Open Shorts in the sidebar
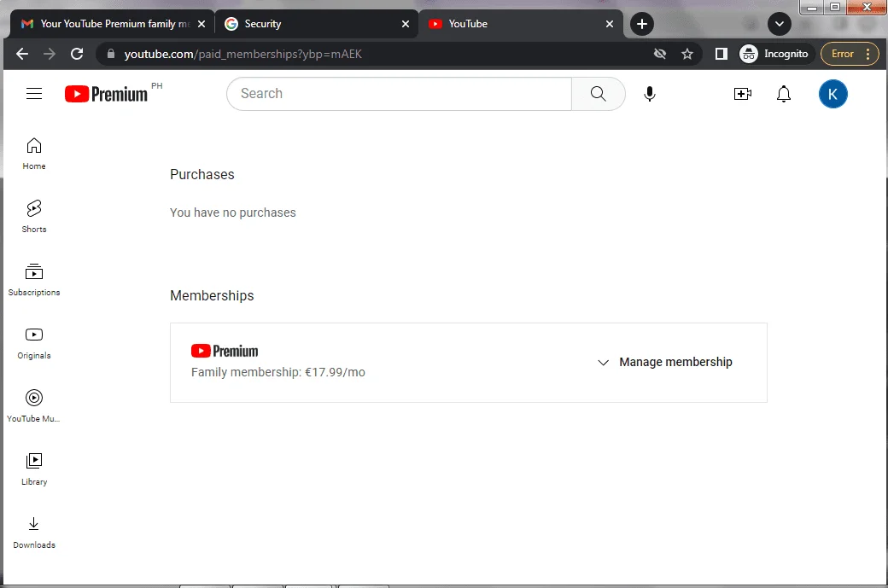Viewport: 888px width, 588px height. pyautogui.click(x=34, y=216)
